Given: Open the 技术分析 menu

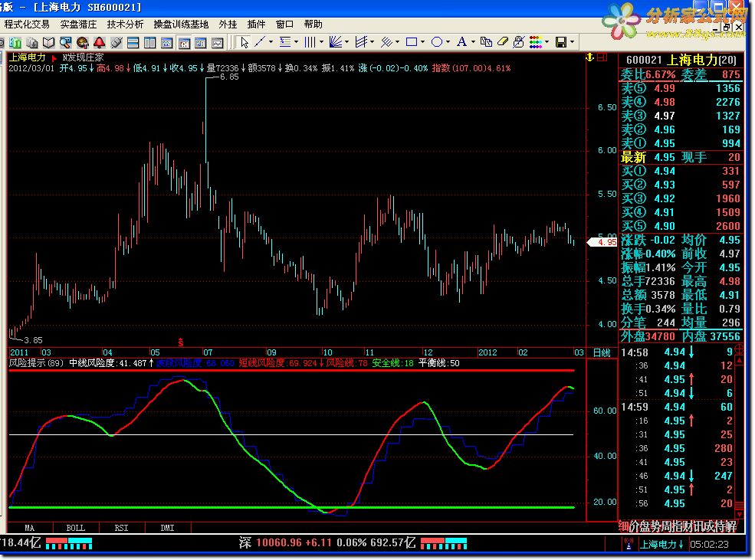Looking at the screenshot, I should coord(125,24).
